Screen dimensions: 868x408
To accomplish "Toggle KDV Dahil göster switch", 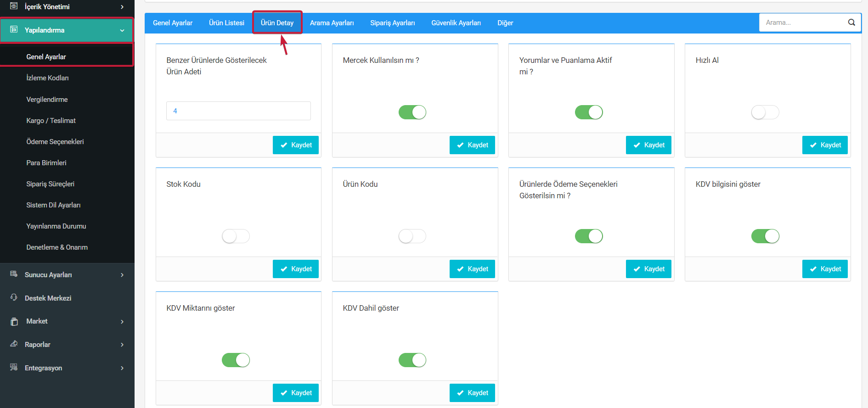I will click(412, 360).
